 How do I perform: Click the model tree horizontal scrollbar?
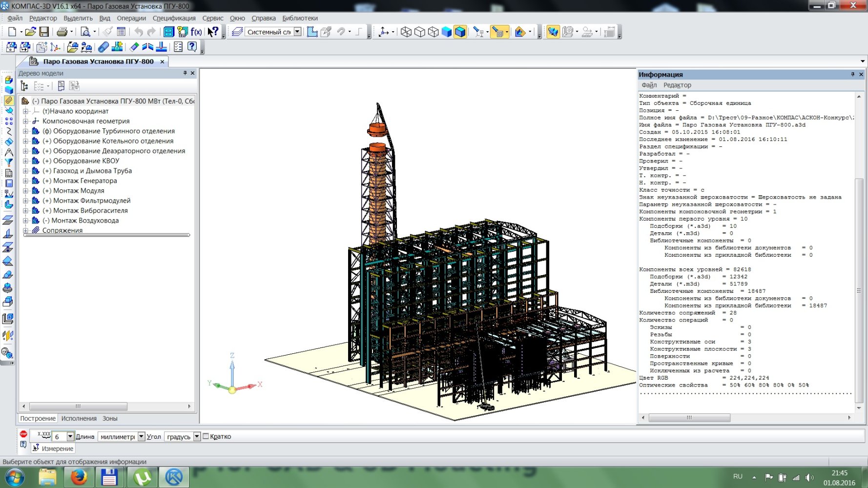pyautogui.click(x=78, y=406)
